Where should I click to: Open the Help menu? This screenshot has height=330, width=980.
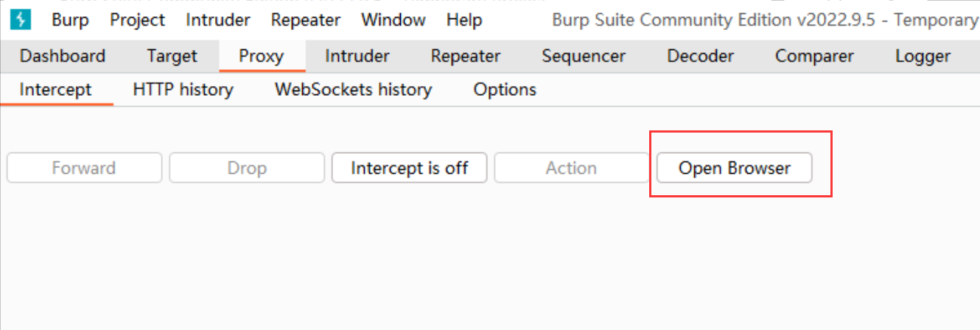point(464,20)
